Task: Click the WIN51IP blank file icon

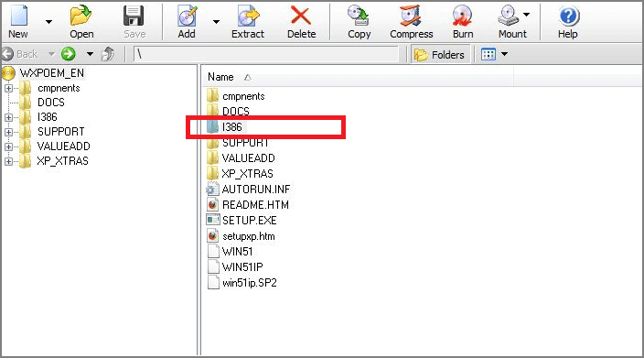Action: [x=213, y=266]
